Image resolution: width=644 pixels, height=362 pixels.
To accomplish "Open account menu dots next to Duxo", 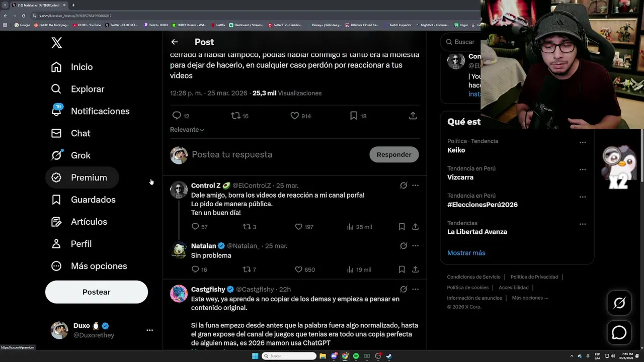I will pos(149,330).
